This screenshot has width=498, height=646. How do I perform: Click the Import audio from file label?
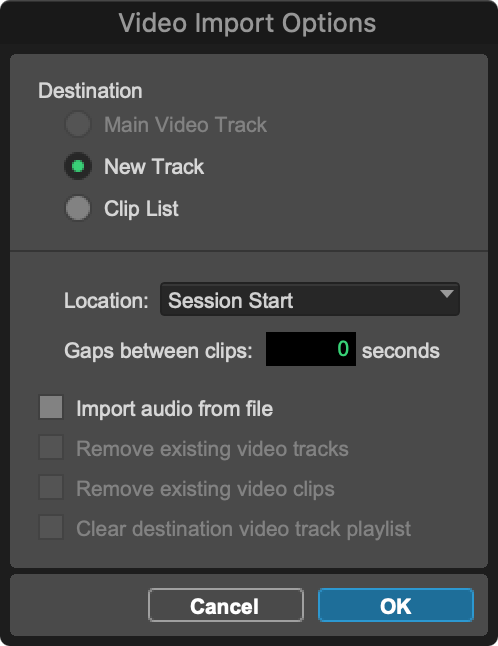pos(175,409)
